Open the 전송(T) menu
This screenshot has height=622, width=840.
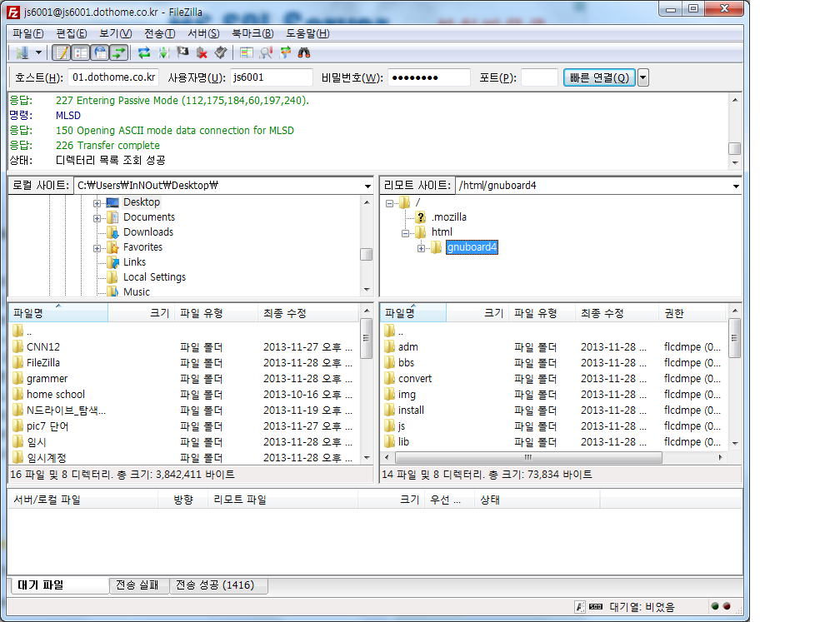[159, 33]
